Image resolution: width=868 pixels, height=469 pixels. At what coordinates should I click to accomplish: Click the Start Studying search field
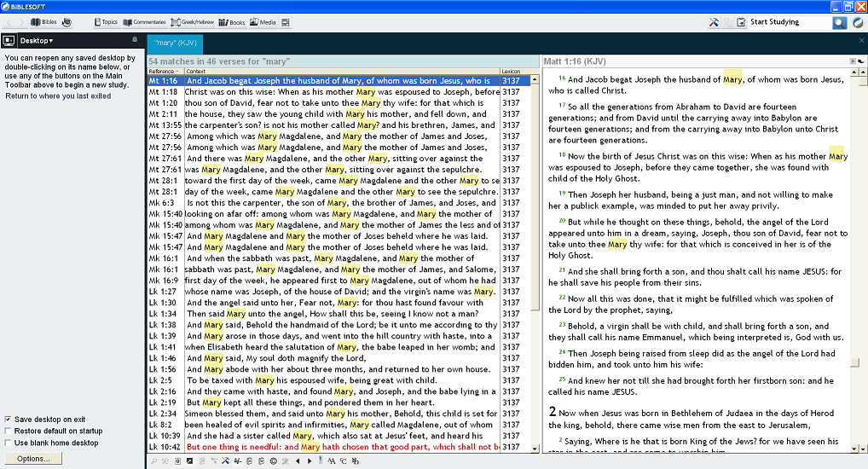tap(790, 22)
